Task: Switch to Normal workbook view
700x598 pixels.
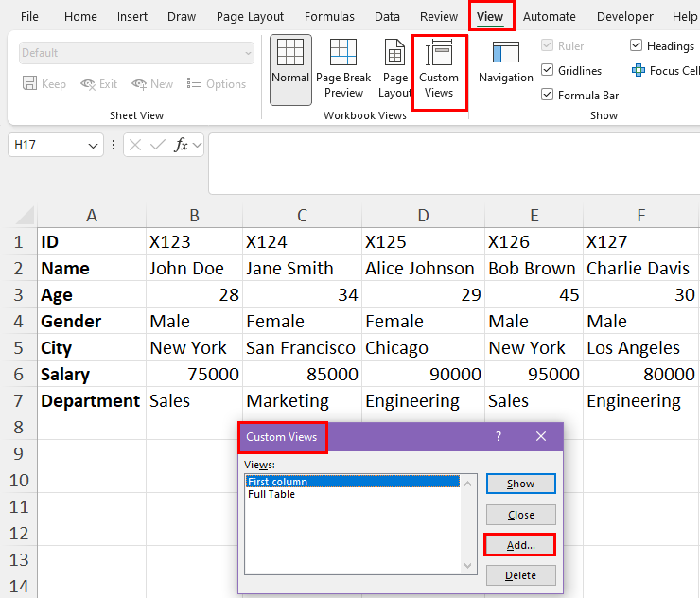Action: (290, 70)
